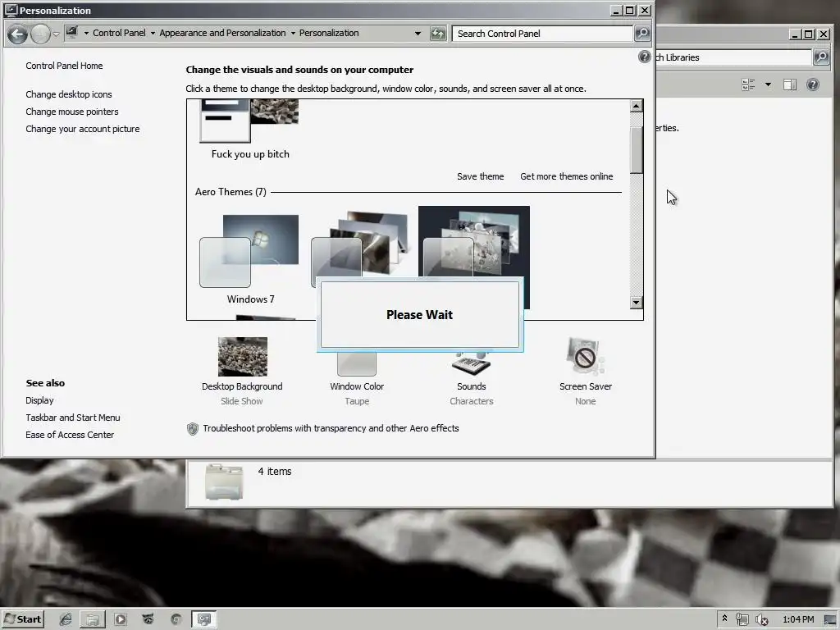
Task: Expand the arrow after Control Panel breadcrumb
Action: [x=153, y=33]
